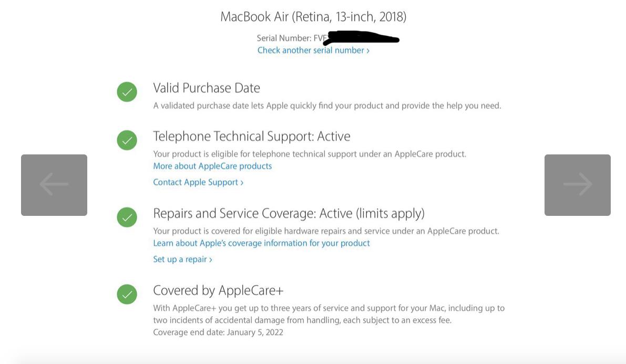Select the Set up a repair link

click(182, 259)
